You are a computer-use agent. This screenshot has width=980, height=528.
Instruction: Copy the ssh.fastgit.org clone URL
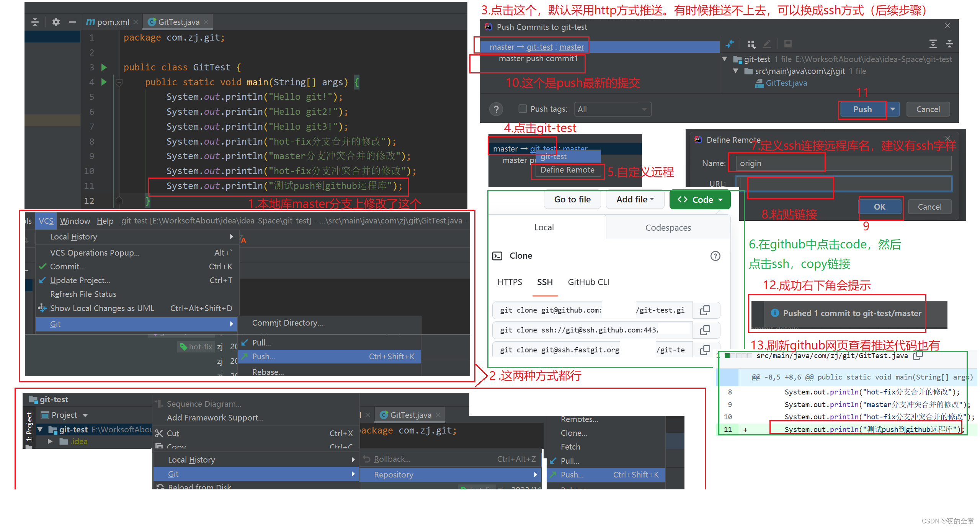pos(705,350)
